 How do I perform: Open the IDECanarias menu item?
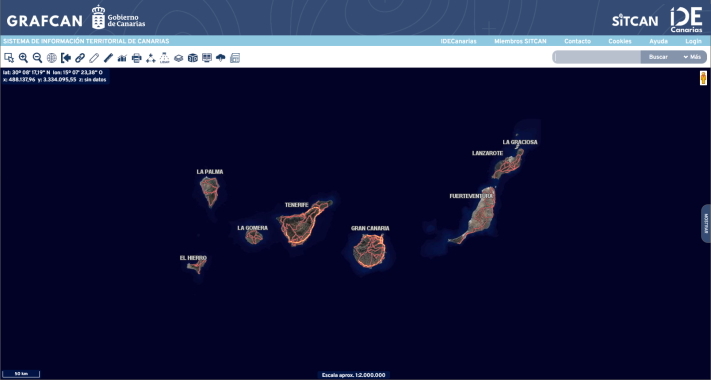coord(458,41)
